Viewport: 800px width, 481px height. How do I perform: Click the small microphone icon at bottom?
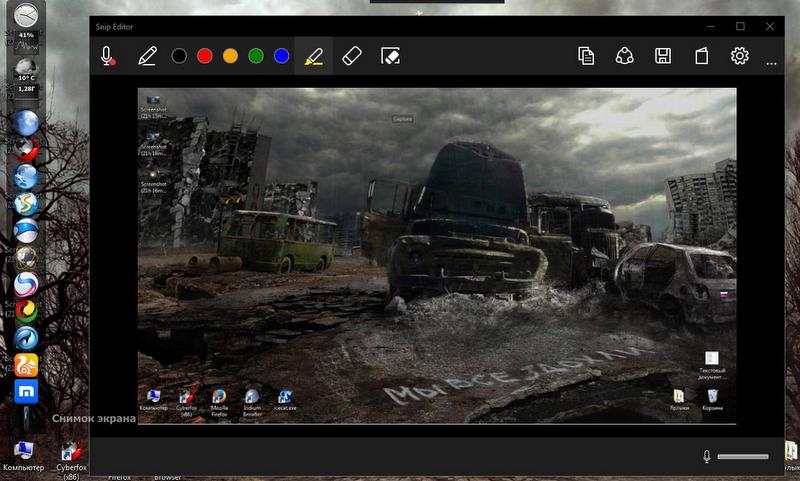coord(707,456)
